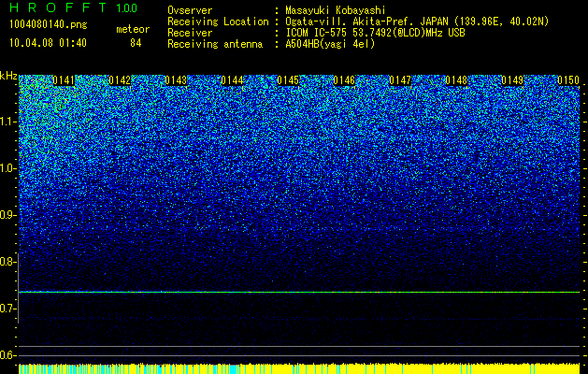Click time marker 0143
The height and width of the screenshot is (374, 588).
click(x=176, y=80)
